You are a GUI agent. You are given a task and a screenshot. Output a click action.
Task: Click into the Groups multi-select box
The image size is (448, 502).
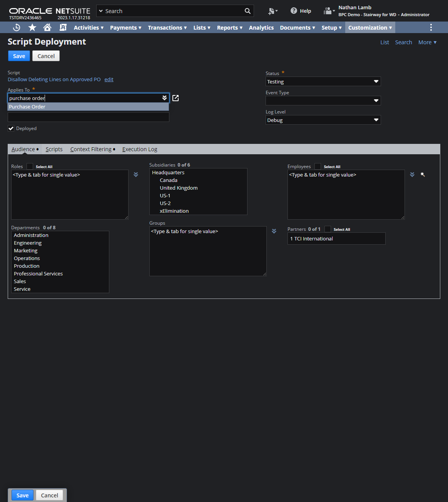coord(208,251)
